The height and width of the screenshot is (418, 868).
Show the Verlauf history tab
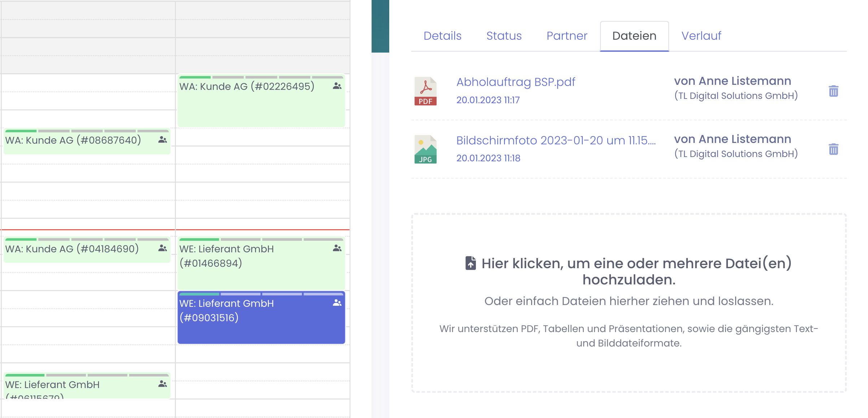701,36
